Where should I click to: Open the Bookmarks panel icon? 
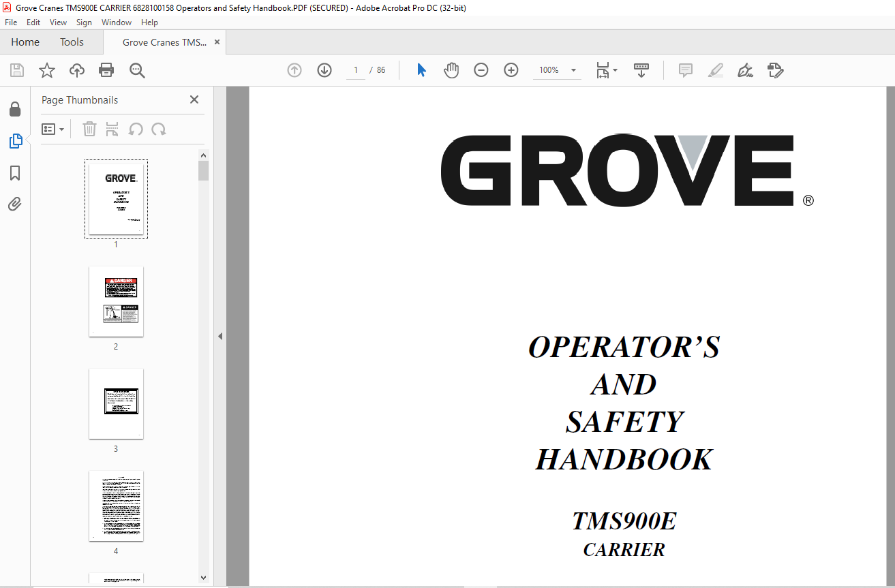tap(15, 173)
